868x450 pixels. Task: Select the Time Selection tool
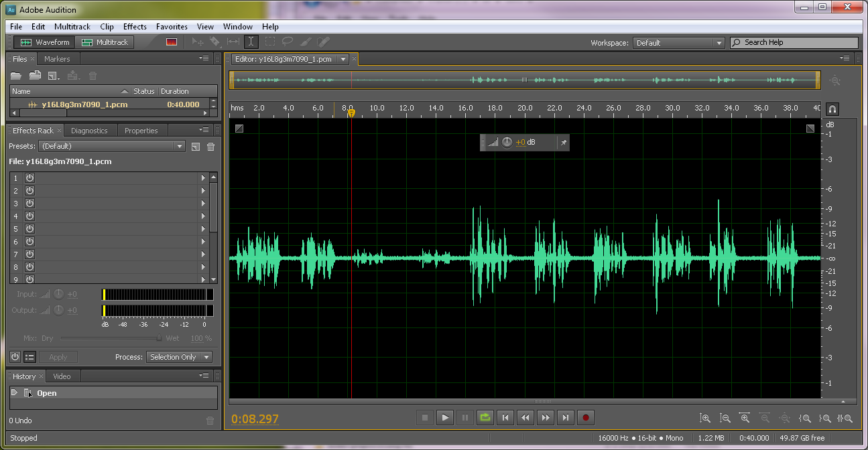pyautogui.click(x=251, y=42)
